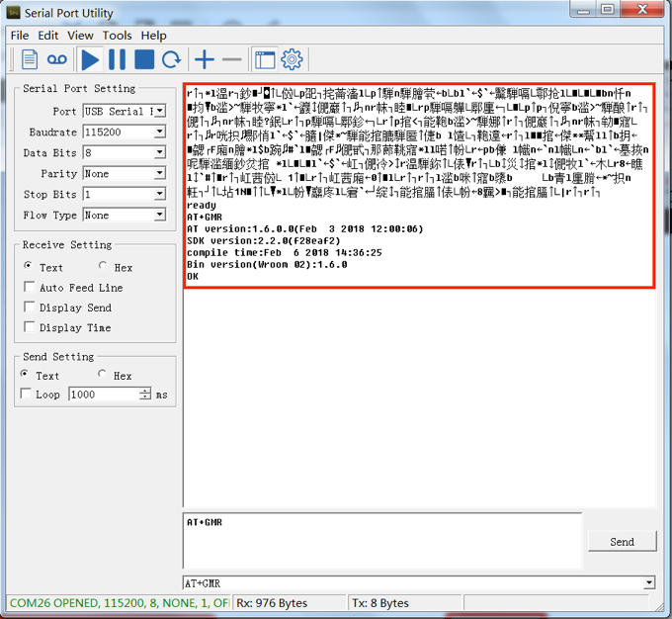
Task: Open the File menu
Action: pos(20,36)
